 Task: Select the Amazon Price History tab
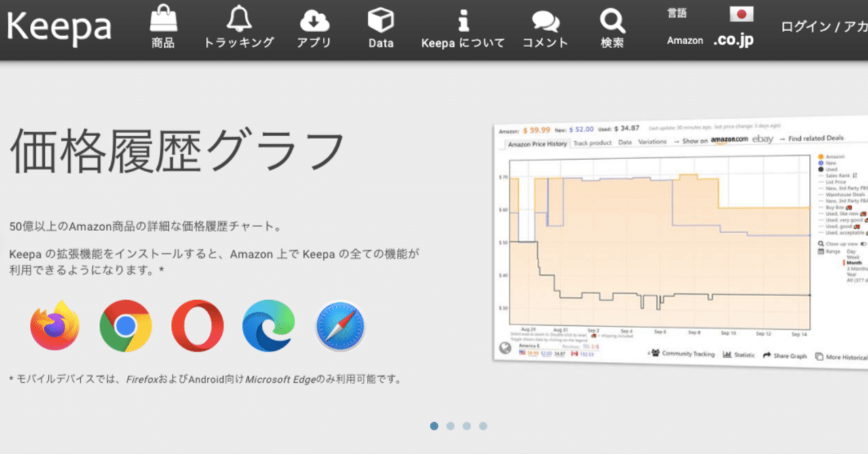click(537, 144)
